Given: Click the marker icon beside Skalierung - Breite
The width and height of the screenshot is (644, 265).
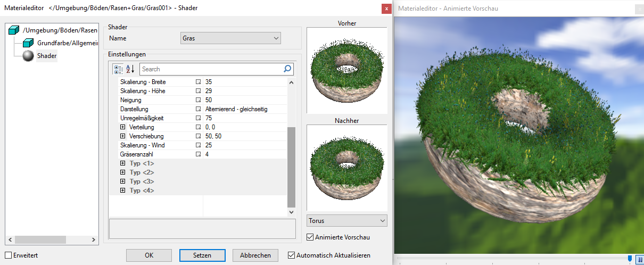Looking at the screenshot, I should (199, 82).
